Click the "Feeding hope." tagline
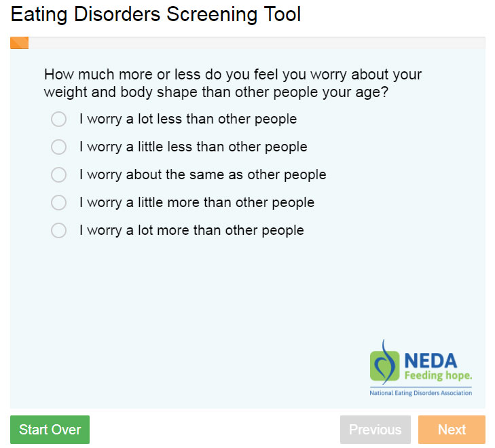Screen dimensions: 495x448 pos(438,375)
